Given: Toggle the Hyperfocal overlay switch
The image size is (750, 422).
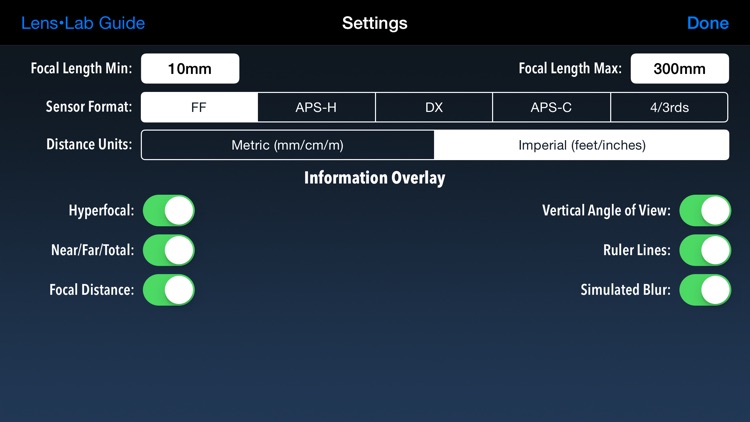Looking at the screenshot, I should click(169, 211).
